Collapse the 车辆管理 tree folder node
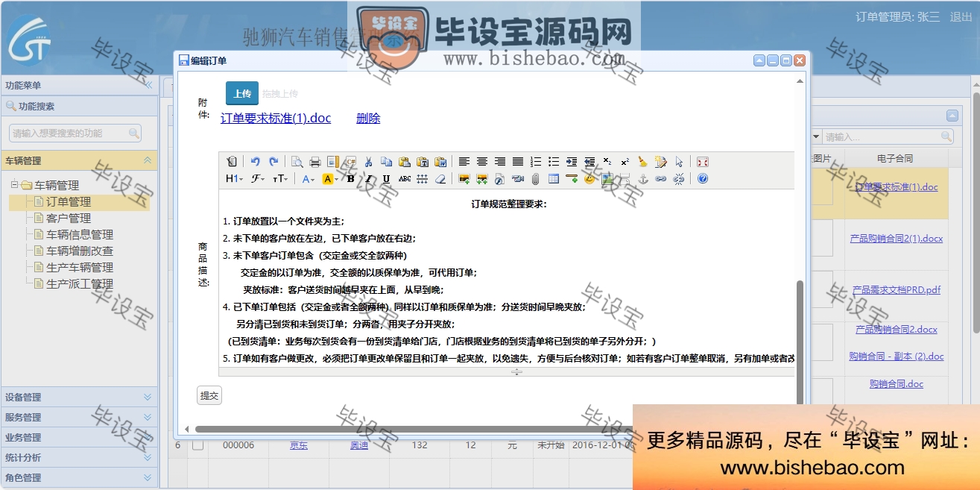The width and height of the screenshot is (980, 490). tap(14, 185)
